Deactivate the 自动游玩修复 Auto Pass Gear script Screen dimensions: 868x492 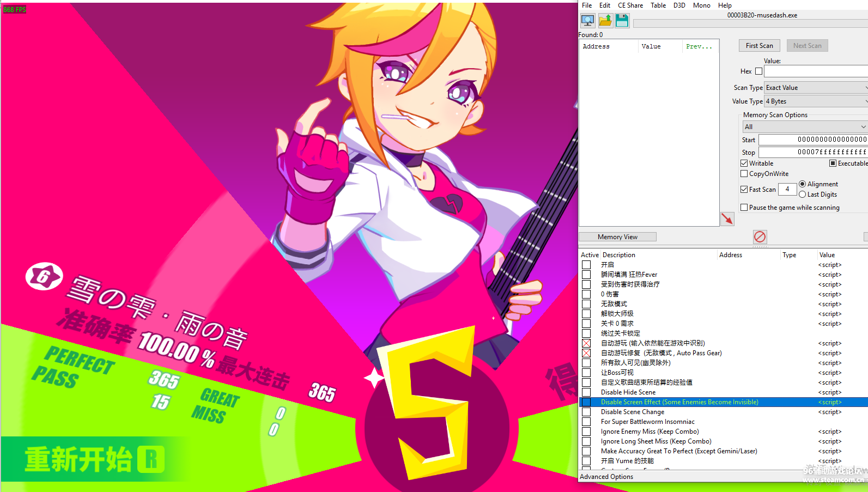click(586, 353)
